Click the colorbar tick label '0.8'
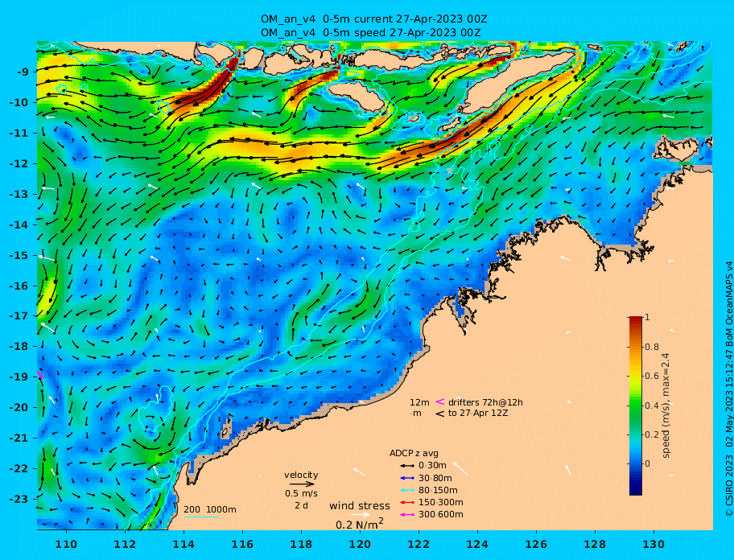Image resolution: width=734 pixels, height=560 pixels. click(x=652, y=347)
